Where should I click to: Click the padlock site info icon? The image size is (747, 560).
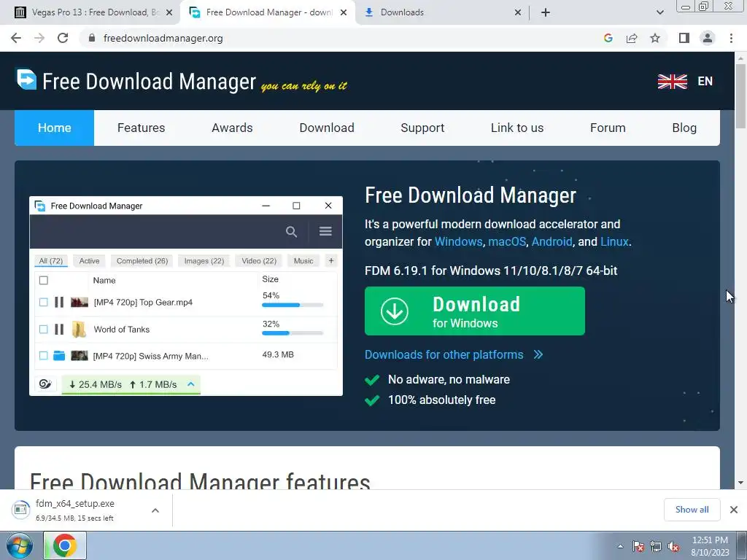[92, 38]
